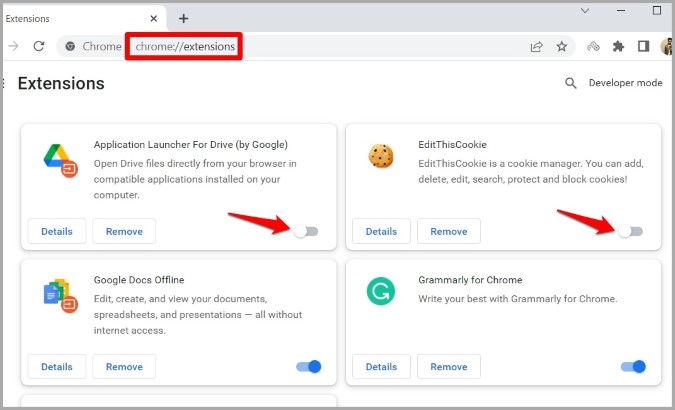Open Details for Application Launcher For Drive
The width and height of the screenshot is (675, 410).
(57, 231)
